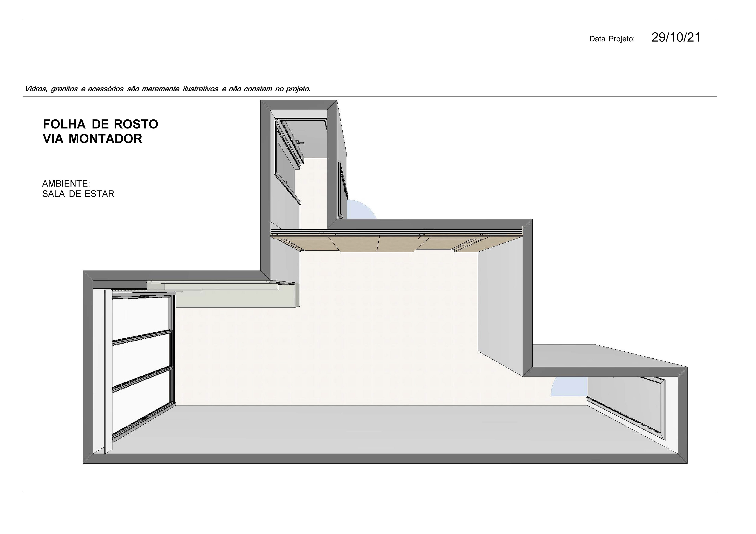This screenshot has width=756, height=534.
Task: Select the SALA DE ESTAR text
Action: 78,194
